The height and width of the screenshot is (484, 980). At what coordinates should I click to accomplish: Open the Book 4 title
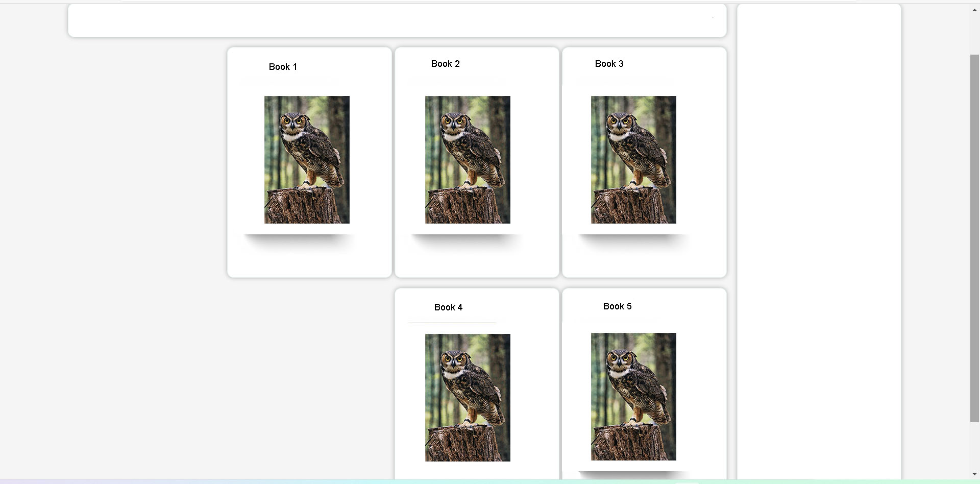pyautogui.click(x=448, y=307)
